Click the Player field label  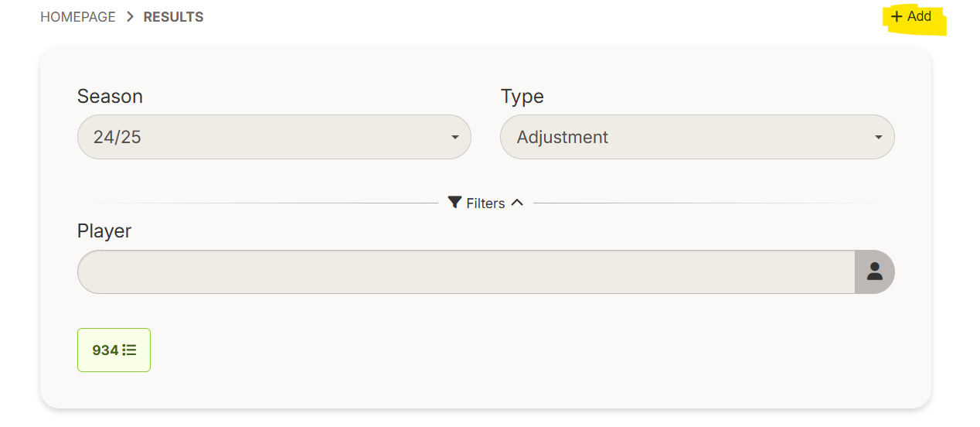[104, 231]
